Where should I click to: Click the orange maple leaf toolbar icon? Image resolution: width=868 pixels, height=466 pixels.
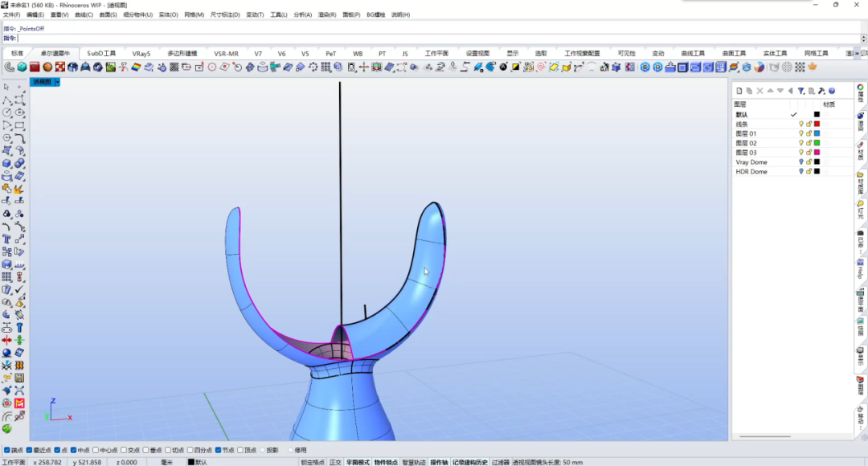[x=813, y=67]
